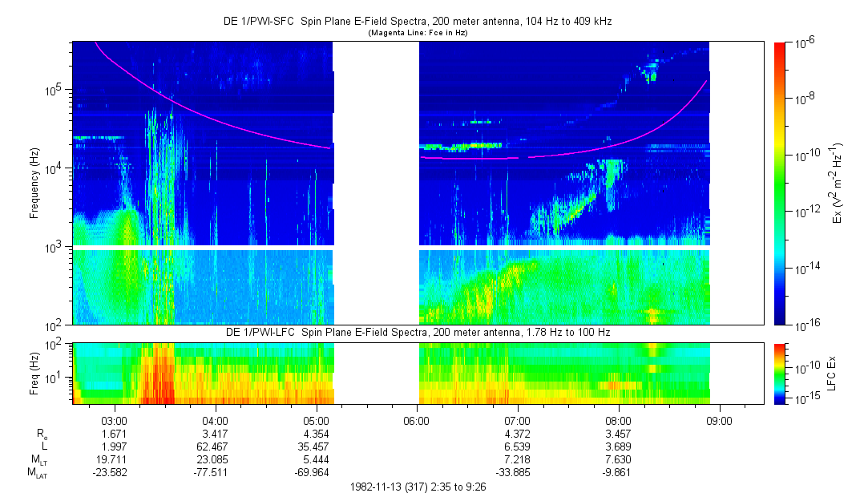This screenshot has width=868, height=497.
Task: Click the MLAT row label
Action: [x=37, y=473]
